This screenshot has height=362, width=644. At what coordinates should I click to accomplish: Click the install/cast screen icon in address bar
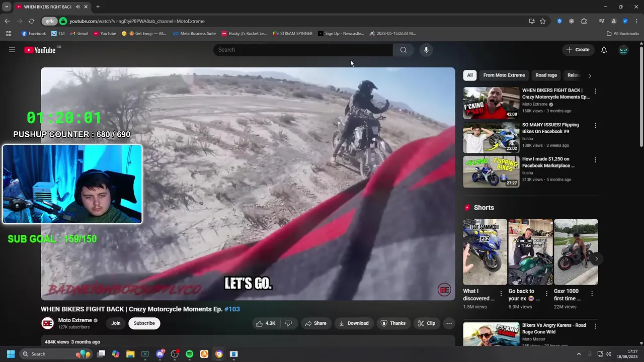[x=532, y=21]
